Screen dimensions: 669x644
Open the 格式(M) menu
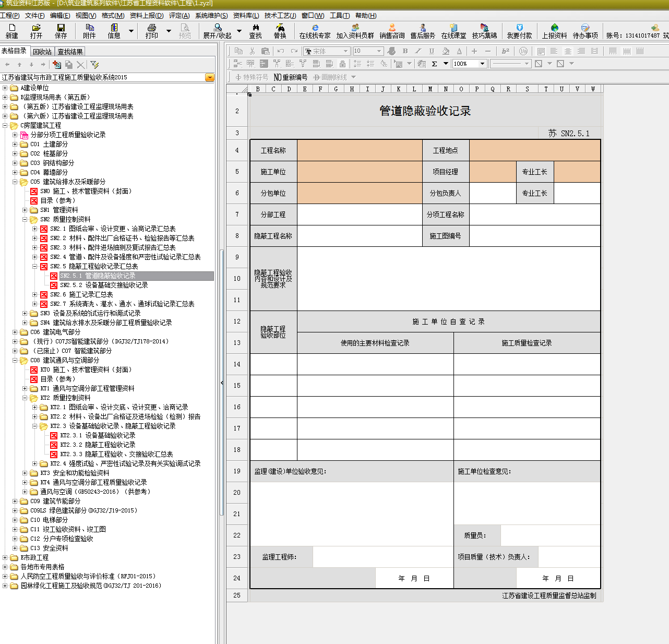[x=113, y=15]
